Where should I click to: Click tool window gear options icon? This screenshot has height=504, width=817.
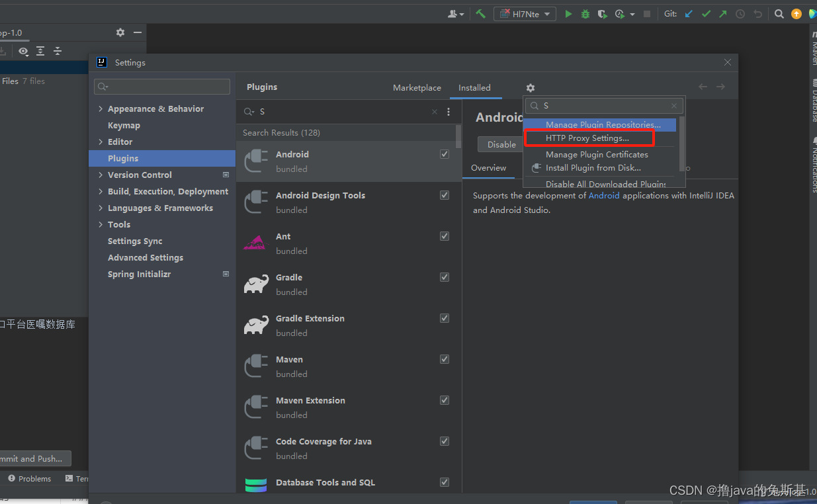coord(120,32)
